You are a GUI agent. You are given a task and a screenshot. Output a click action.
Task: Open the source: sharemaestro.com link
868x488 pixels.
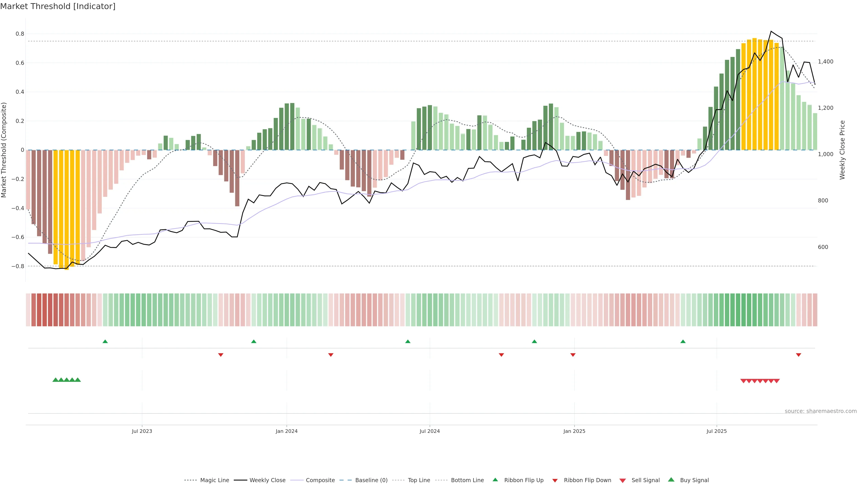pyautogui.click(x=821, y=411)
